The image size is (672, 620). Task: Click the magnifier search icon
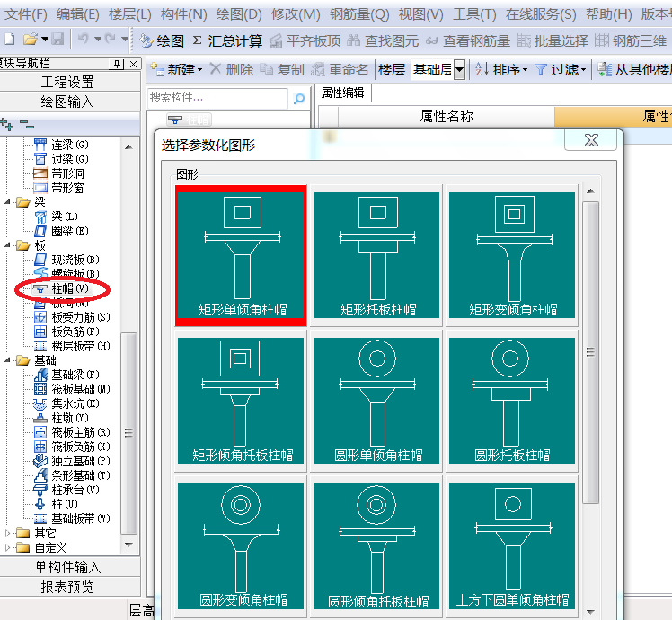click(298, 99)
